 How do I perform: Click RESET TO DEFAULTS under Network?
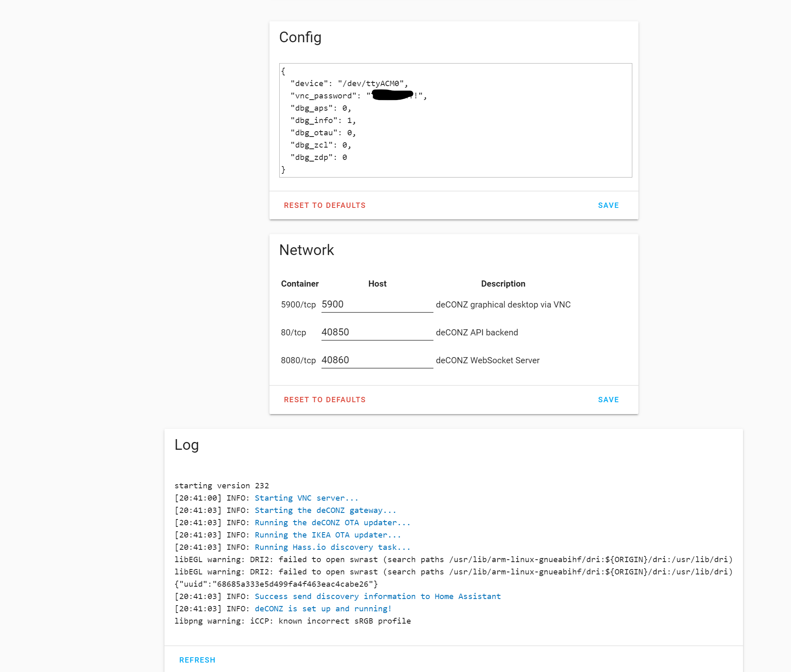coord(324,399)
